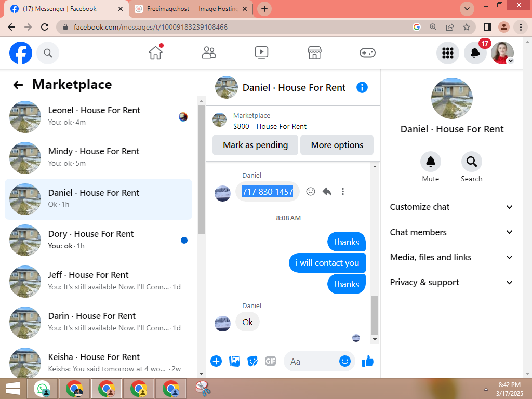React to the phone number message
Image resolution: width=532 pixels, height=399 pixels.
311,192
